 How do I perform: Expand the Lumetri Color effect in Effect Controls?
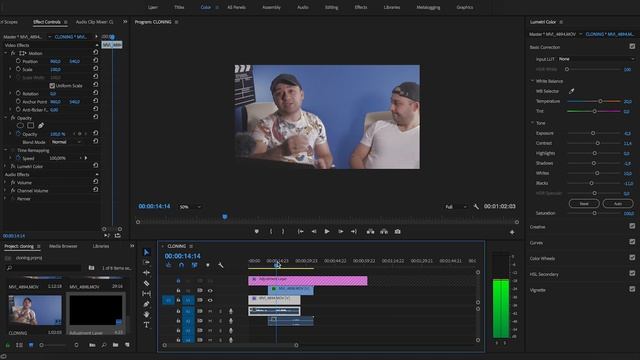(x=6, y=167)
